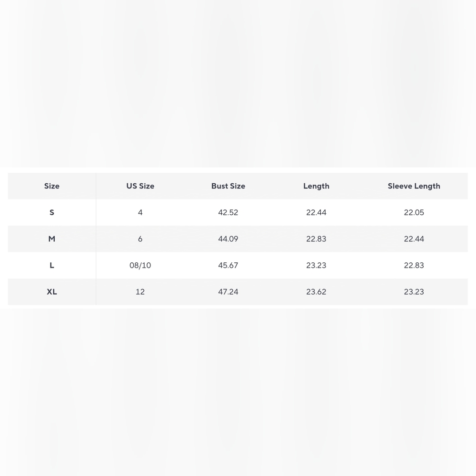Viewport: 476px width, 476px height.
Task: Click bust size value 44.09
Action: pyautogui.click(x=228, y=239)
